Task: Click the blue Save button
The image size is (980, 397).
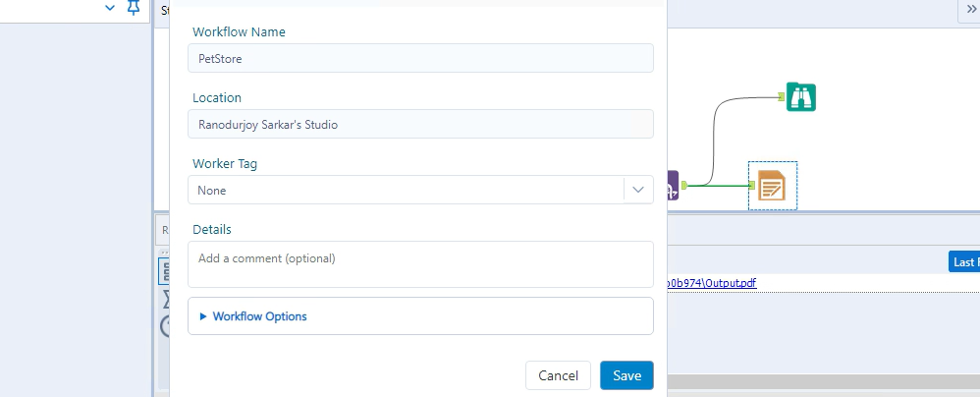Action: [626, 375]
